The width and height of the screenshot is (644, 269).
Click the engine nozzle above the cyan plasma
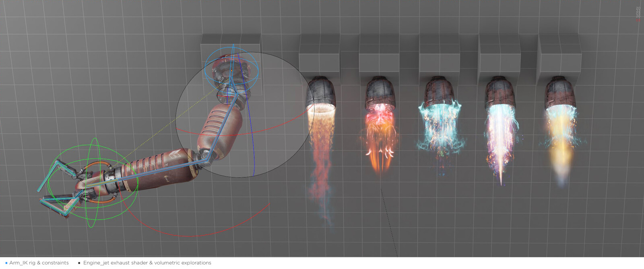click(440, 92)
